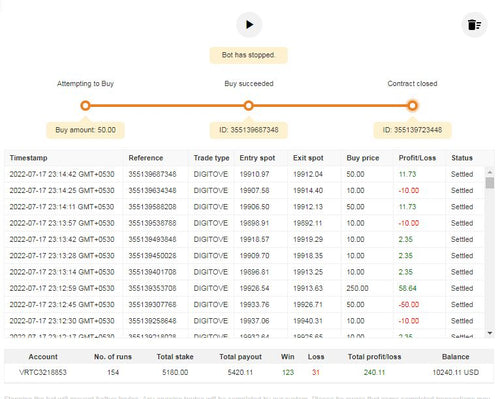Click the Timestamp column header
This screenshot has height=399, width=500.
pyautogui.click(x=28, y=158)
